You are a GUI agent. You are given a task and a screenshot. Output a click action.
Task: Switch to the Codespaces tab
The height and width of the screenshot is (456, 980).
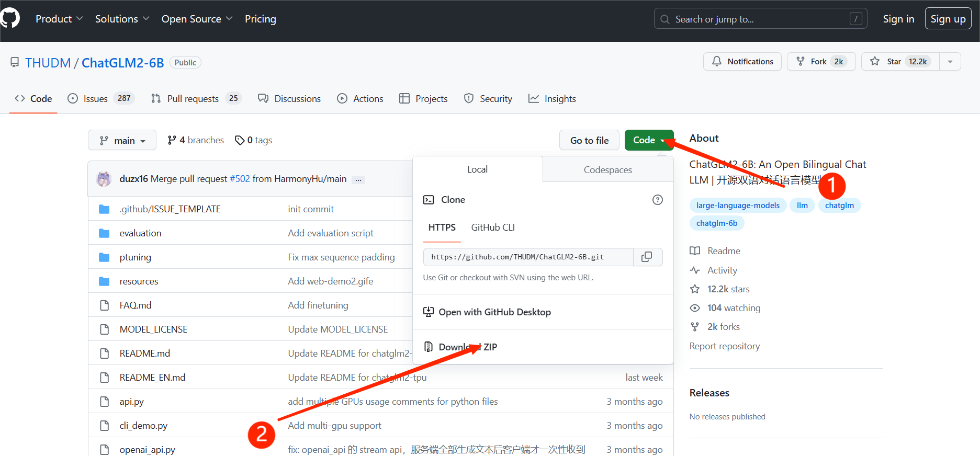(608, 170)
